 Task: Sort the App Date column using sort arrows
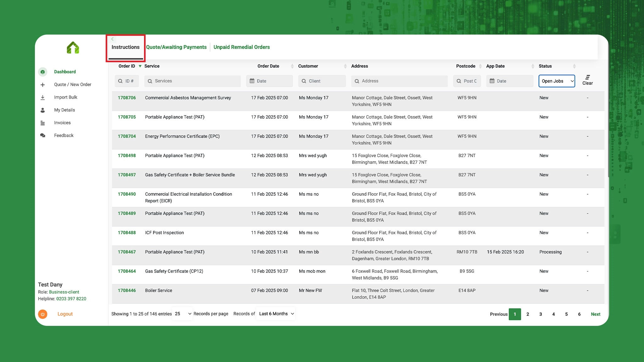pos(533,66)
